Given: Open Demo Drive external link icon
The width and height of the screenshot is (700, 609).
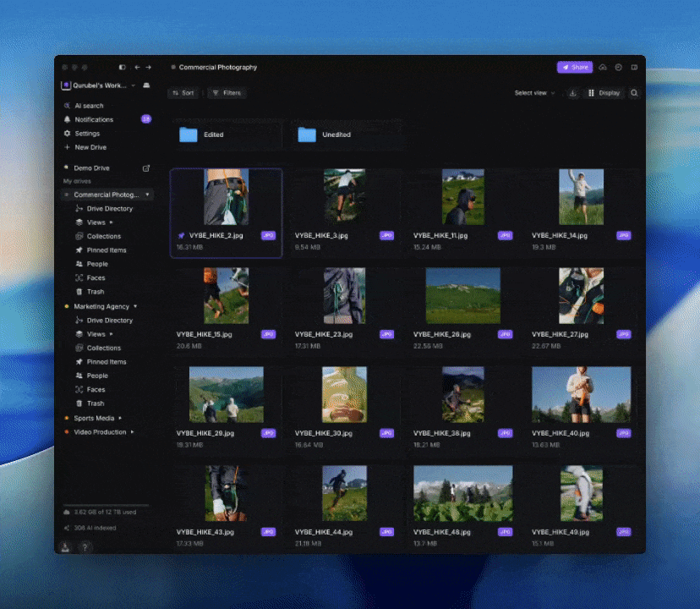Looking at the screenshot, I should click(146, 168).
